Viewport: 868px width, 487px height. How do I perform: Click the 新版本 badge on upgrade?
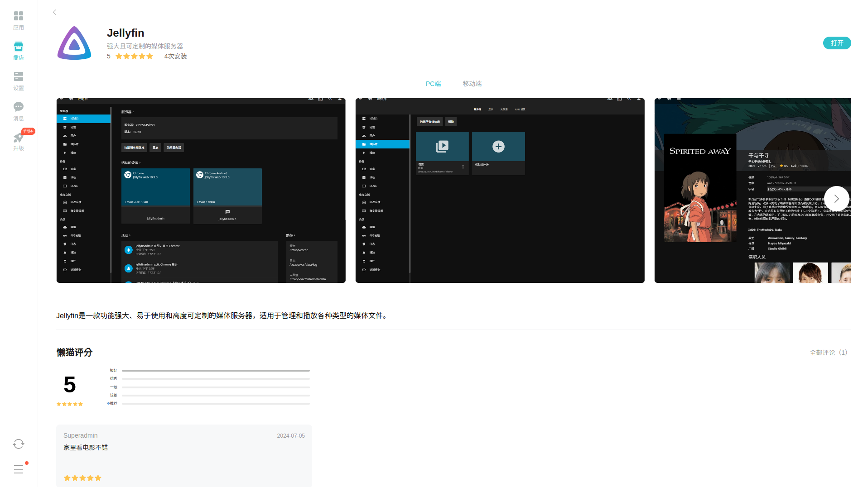point(29,131)
